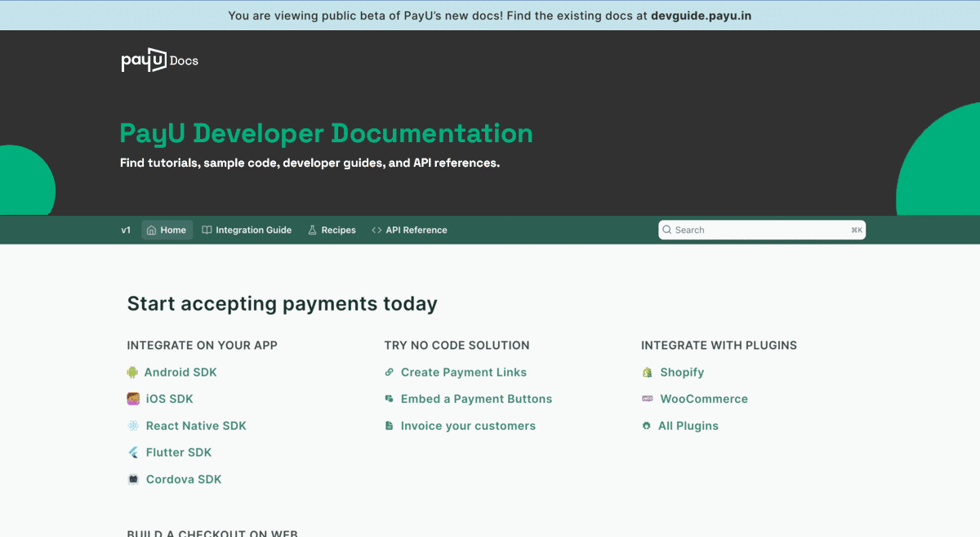Open the Integration Guide tab
Image resolution: width=980 pixels, height=537 pixels.
[x=247, y=230]
